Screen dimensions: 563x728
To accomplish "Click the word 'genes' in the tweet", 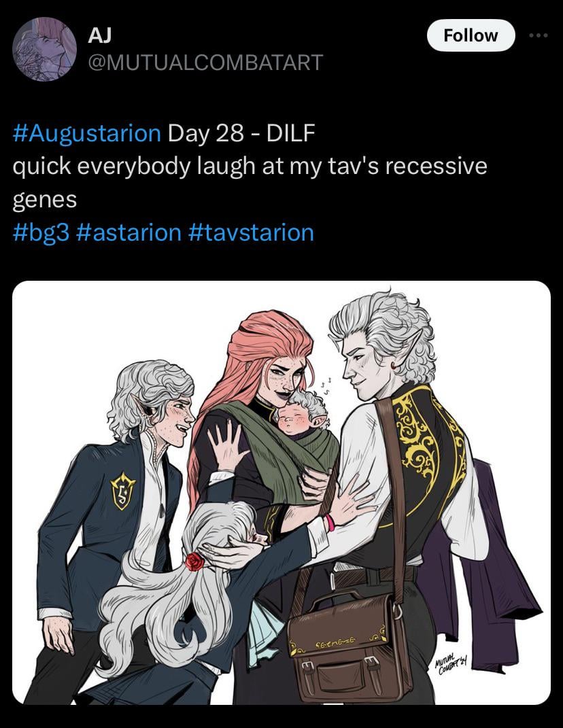I will point(45,201).
